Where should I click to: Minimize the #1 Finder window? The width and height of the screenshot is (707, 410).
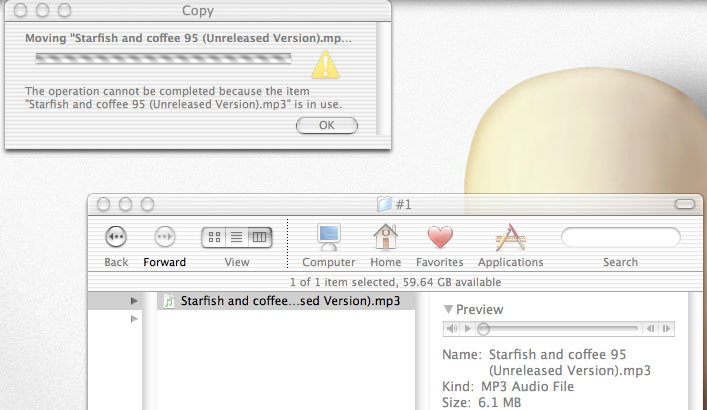(x=125, y=204)
